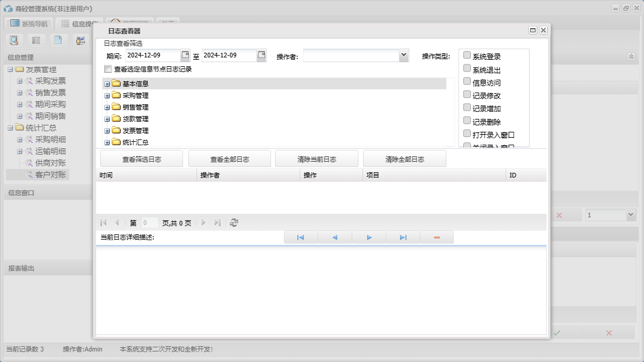Check the 系统登录 operation type
The width and height of the screenshot is (644, 362).
pos(467,56)
